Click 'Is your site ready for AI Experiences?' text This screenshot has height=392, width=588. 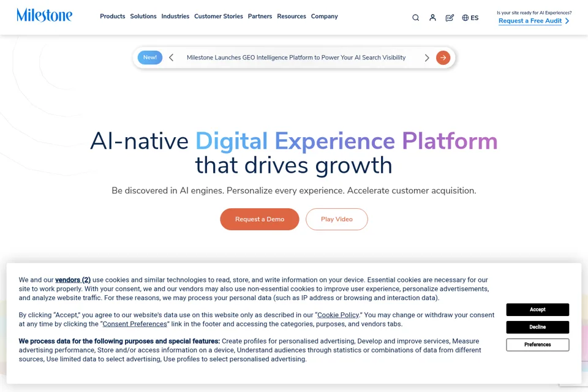point(534,13)
